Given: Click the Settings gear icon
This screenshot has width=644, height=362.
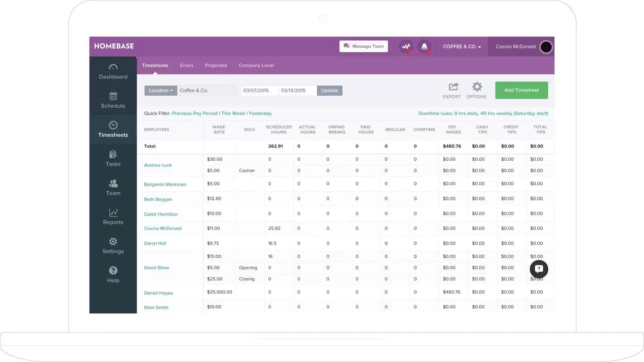Looking at the screenshot, I should click(113, 241).
